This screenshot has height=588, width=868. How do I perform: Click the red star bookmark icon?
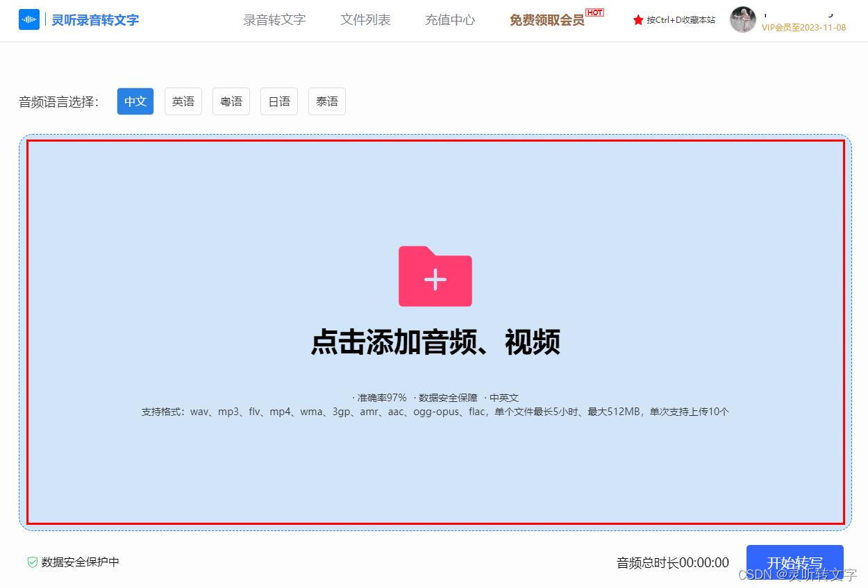pyautogui.click(x=638, y=20)
